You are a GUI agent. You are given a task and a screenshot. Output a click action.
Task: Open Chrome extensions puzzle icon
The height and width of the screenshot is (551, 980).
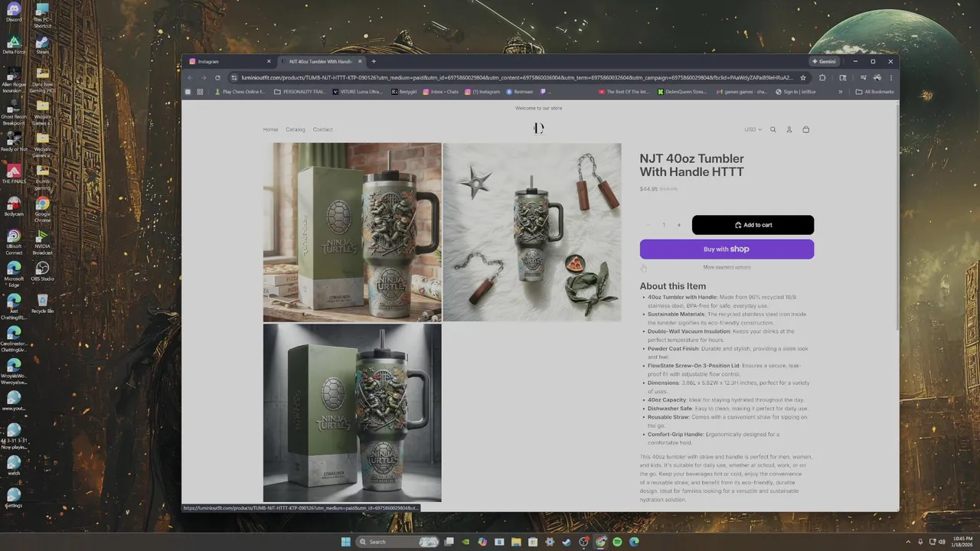[x=822, y=77]
